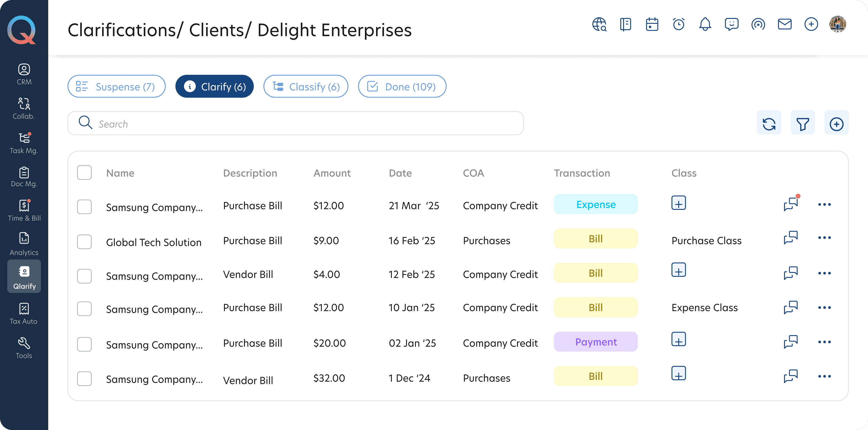Image resolution: width=868 pixels, height=430 pixels.
Task: Click the Expense transaction badge
Action: [x=595, y=204]
